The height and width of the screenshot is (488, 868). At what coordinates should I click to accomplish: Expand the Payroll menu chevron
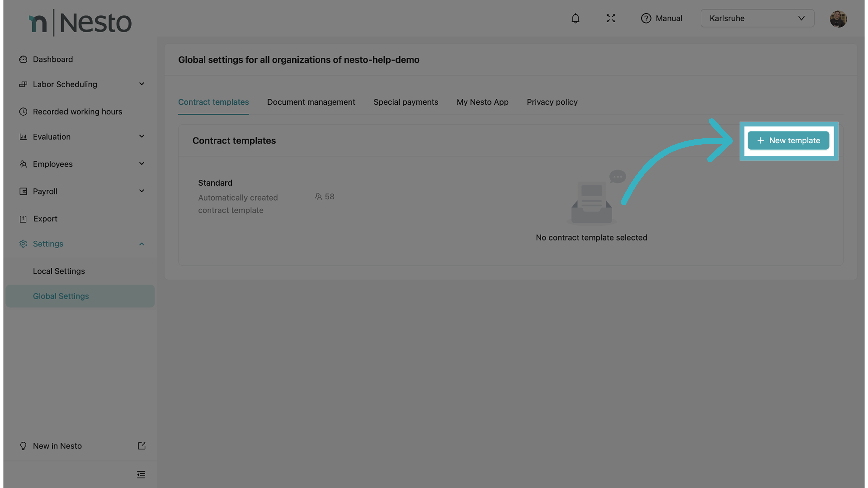pos(142,191)
